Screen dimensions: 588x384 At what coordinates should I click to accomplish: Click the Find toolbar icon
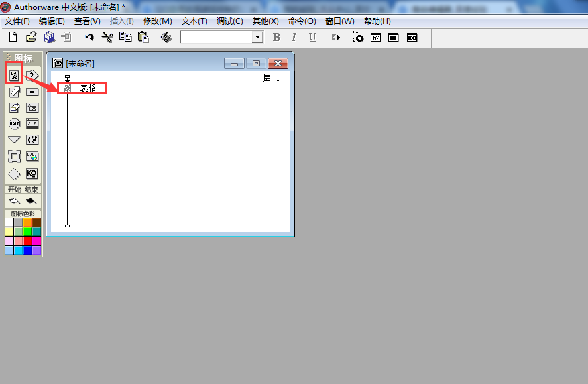coord(166,37)
